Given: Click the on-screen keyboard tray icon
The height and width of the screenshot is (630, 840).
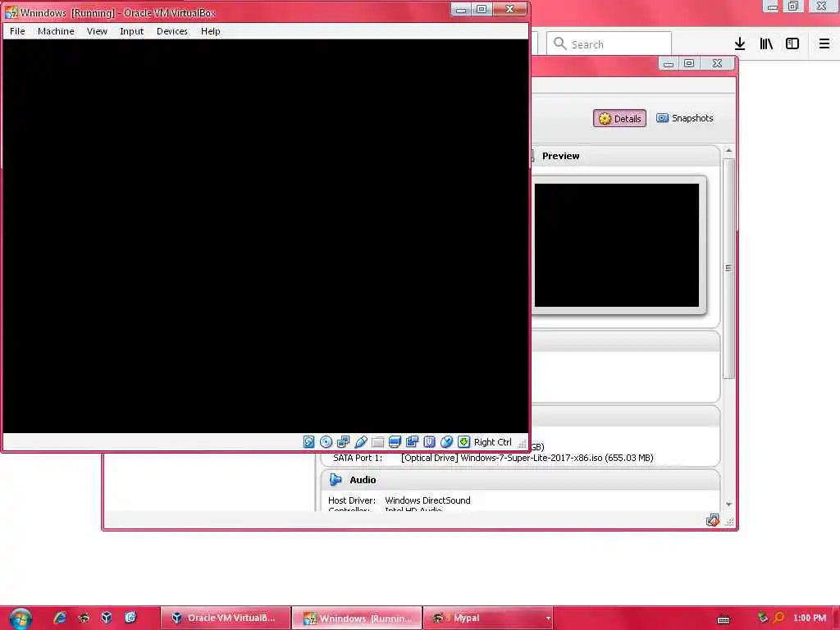Looking at the screenshot, I should click(724, 620).
